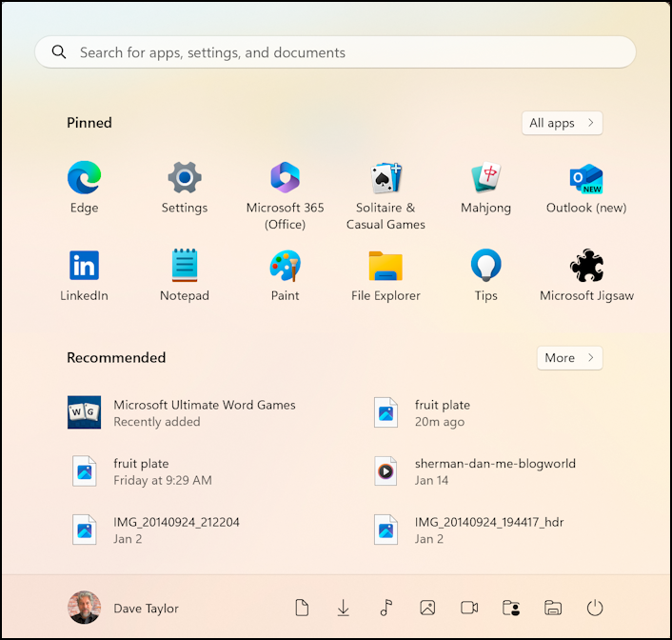
Task: Open the personal folder icon
Action: pos(511,608)
